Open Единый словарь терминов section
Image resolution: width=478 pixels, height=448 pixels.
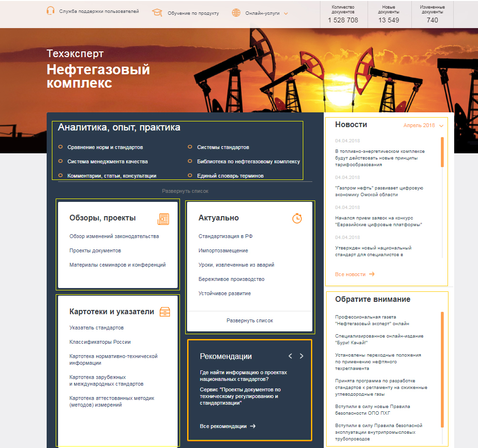[x=230, y=176]
